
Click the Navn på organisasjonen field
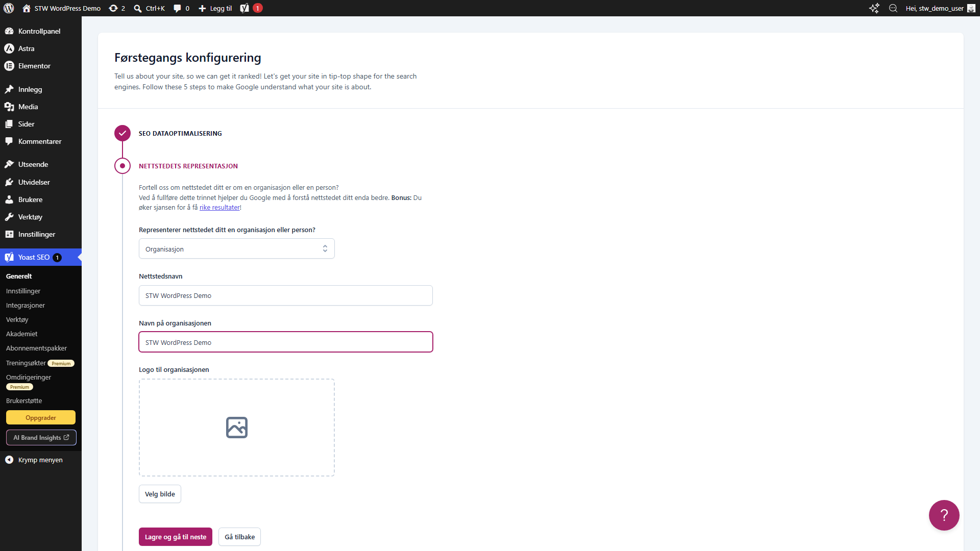point(286,342)
